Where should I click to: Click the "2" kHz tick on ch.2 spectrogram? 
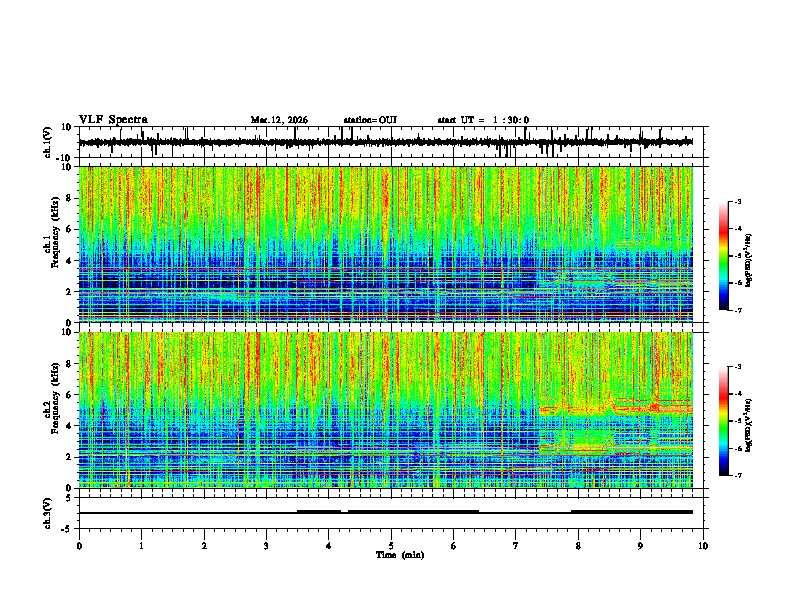[x=70, y=457]
